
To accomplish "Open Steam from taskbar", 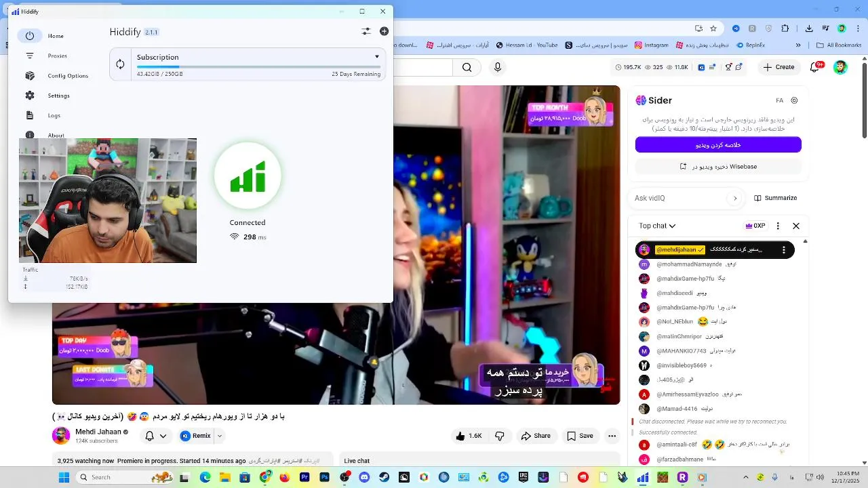I will 384,477.
